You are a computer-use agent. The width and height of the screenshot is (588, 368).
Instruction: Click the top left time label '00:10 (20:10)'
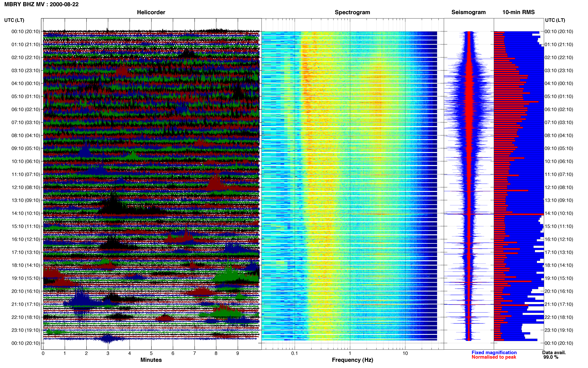[26, 31]
